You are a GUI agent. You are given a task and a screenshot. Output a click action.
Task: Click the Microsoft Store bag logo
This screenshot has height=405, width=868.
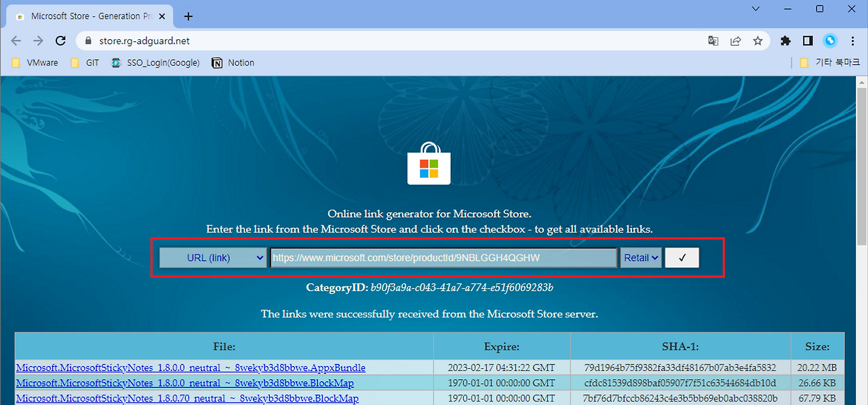429,163
